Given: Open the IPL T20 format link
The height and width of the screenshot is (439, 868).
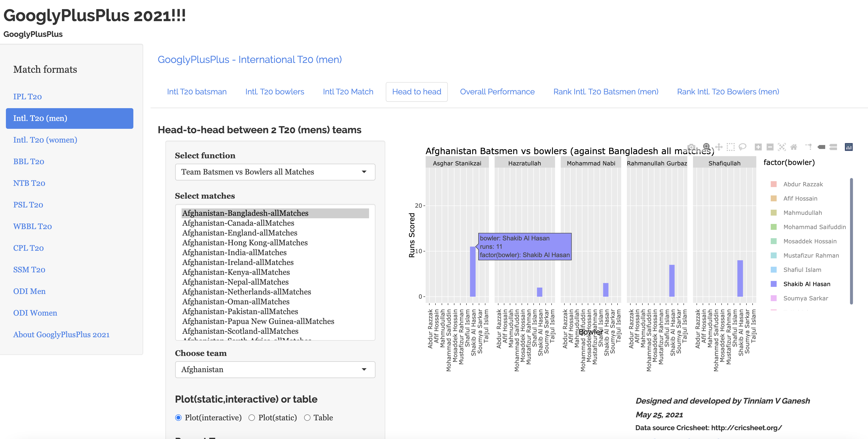Looking at the screenshot, I should [27, 97].
